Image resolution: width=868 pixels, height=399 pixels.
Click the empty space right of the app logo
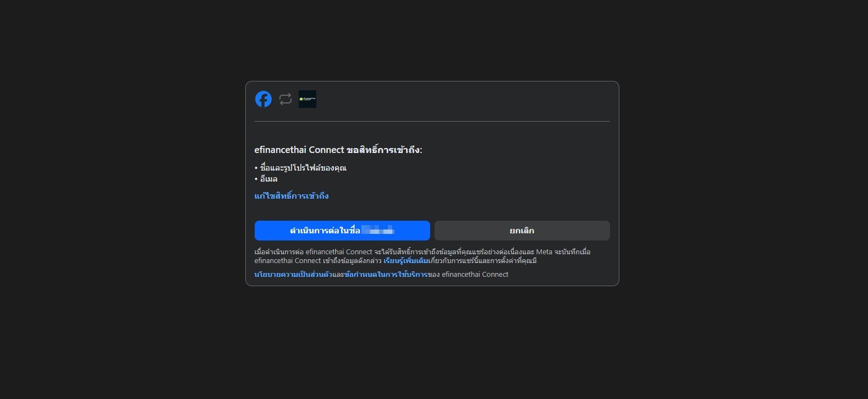click(462, 99)
